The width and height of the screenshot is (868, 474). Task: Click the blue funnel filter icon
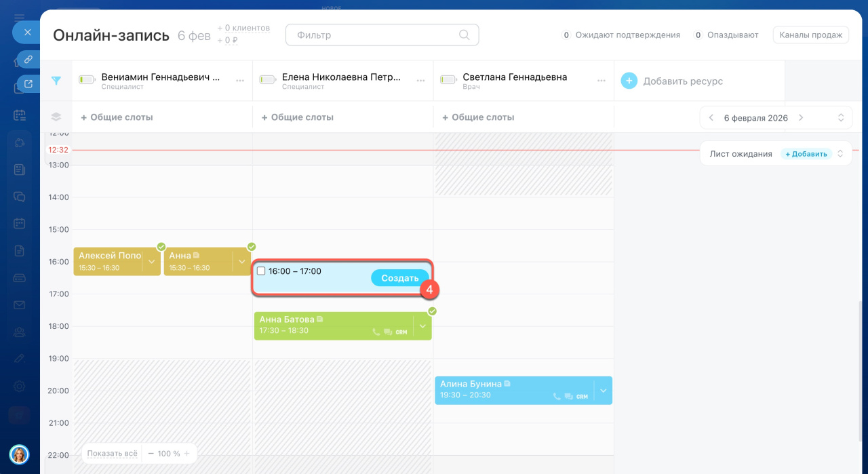point(57,81)
